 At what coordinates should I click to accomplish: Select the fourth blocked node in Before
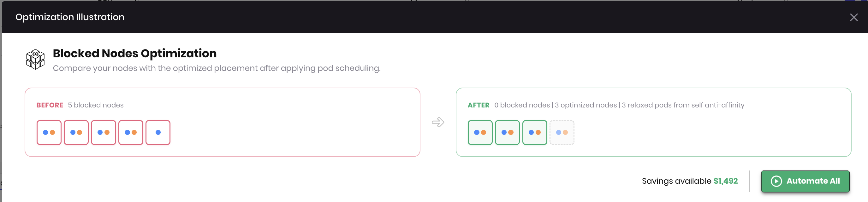pos(131,132)
